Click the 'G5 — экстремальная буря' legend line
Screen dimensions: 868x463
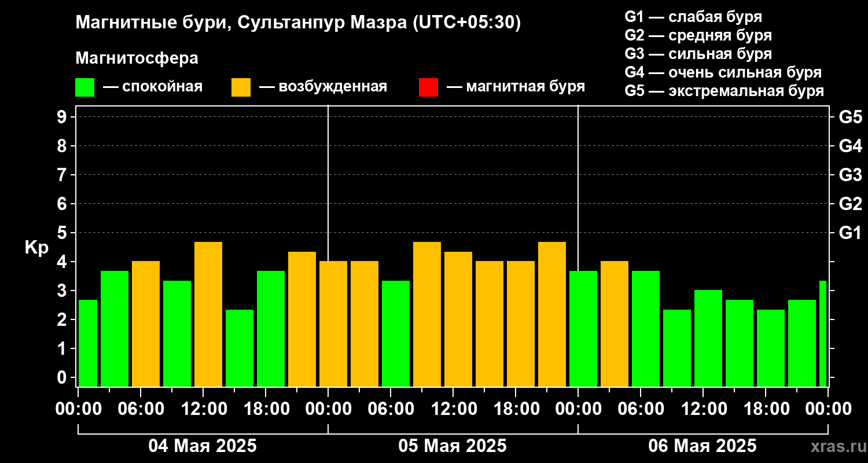(724, 91)
